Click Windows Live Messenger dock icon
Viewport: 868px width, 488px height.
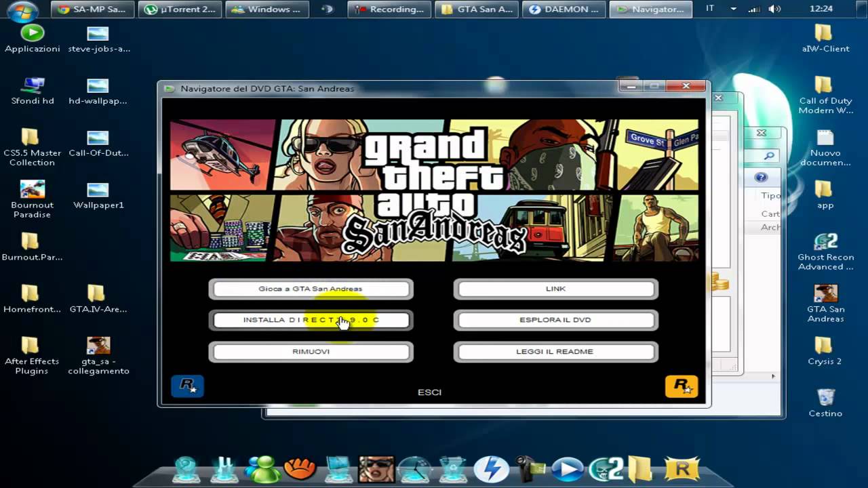tap(262, 469)
